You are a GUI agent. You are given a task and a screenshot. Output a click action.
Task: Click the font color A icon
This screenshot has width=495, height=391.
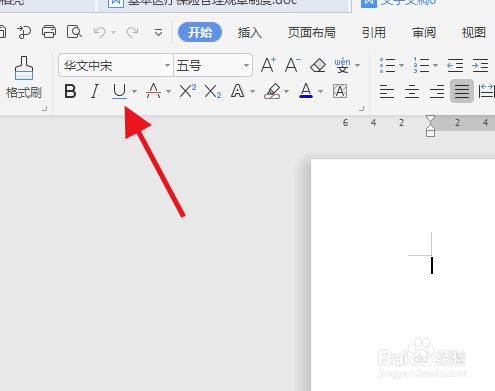tap(306, 91)
